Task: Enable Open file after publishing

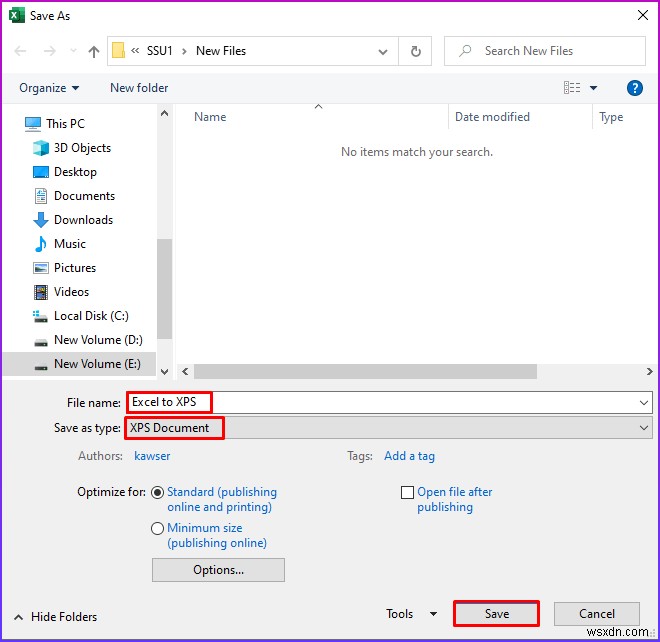Action: click(407, 492)
